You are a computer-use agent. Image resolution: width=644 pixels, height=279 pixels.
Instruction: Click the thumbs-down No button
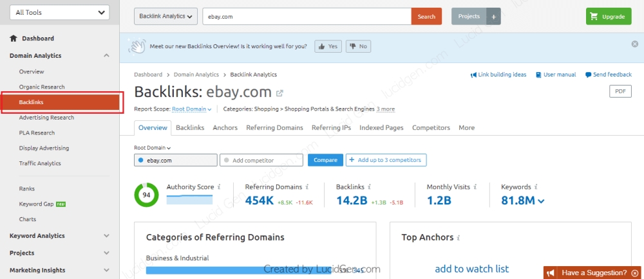(358, 46)
